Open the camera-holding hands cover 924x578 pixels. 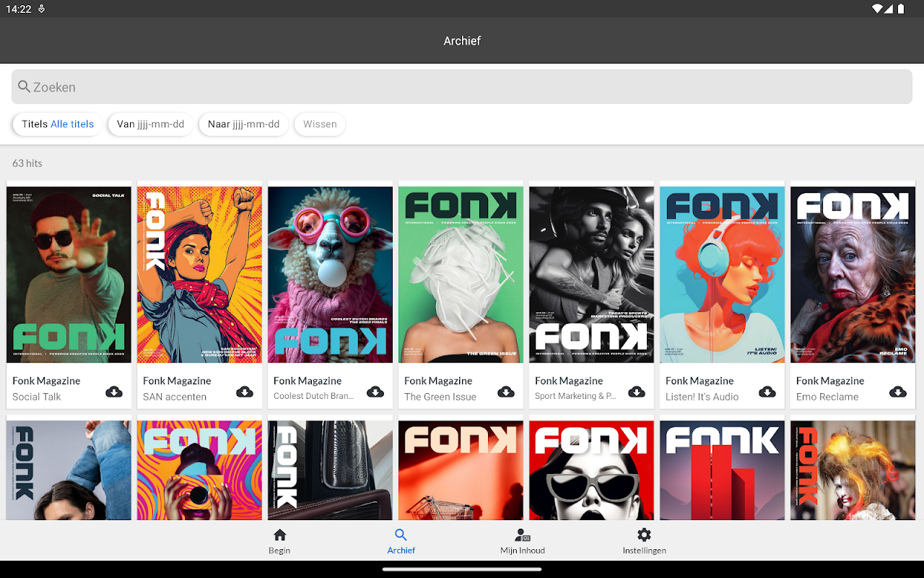(x=200, y=470)
